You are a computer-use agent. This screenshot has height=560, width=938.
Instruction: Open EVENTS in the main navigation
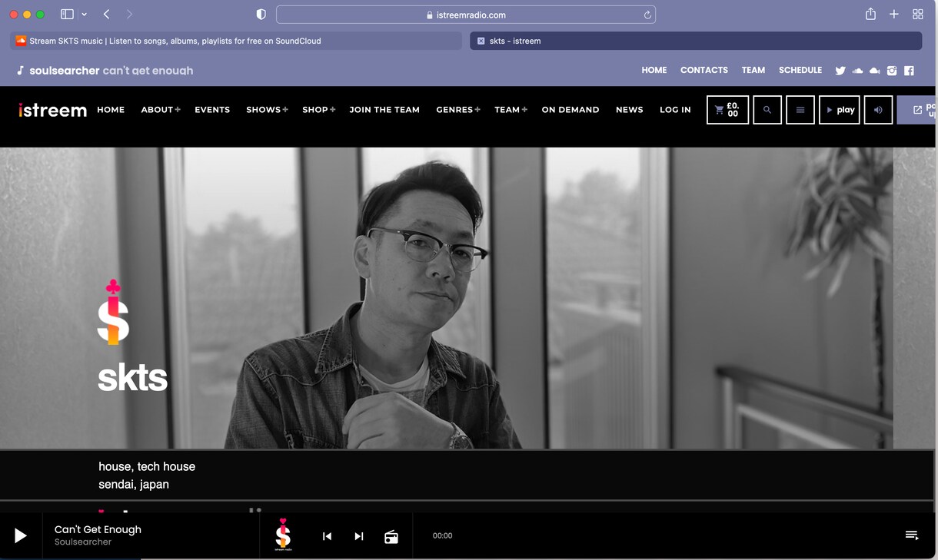[x=212, y=110]
